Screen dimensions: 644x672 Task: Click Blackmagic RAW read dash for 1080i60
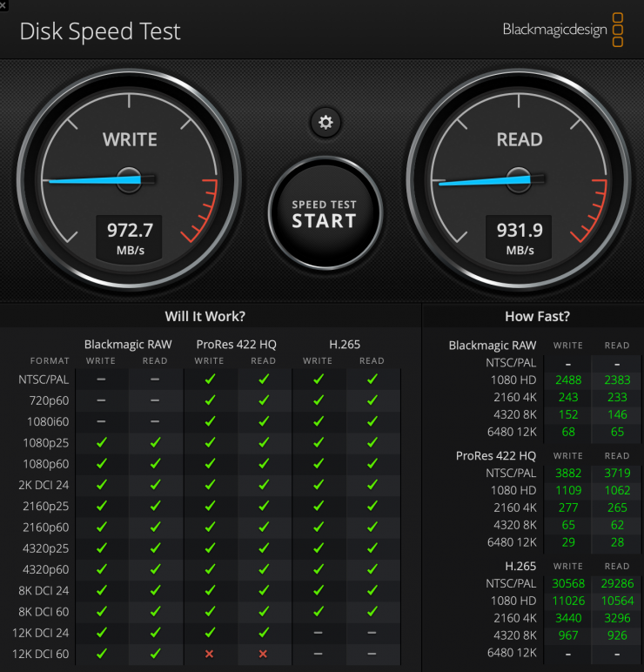pyautogui.click(x=155, y=420)
